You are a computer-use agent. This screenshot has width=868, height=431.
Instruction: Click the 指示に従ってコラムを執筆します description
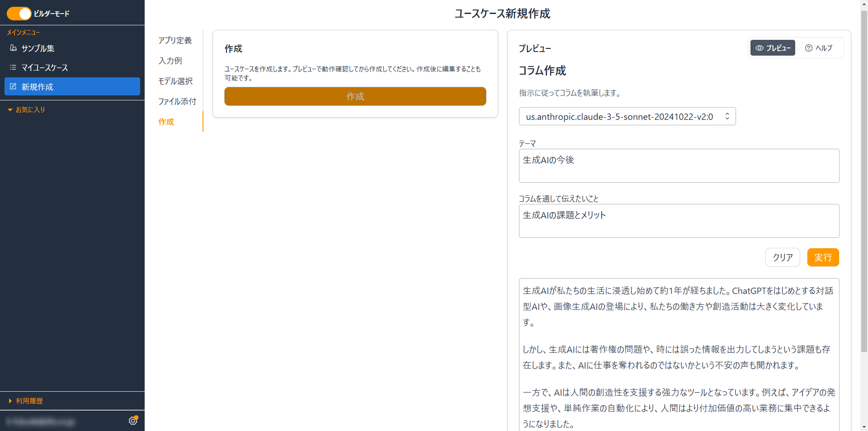click(571, 93)
